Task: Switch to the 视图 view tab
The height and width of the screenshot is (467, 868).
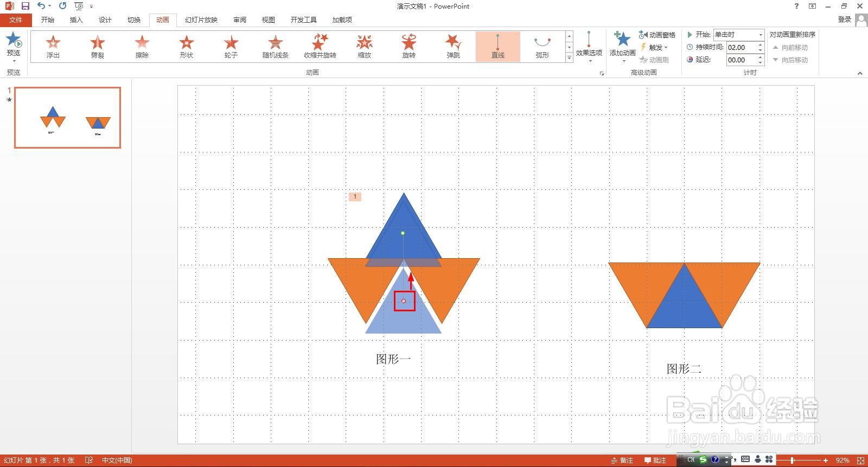Action: 269,20
